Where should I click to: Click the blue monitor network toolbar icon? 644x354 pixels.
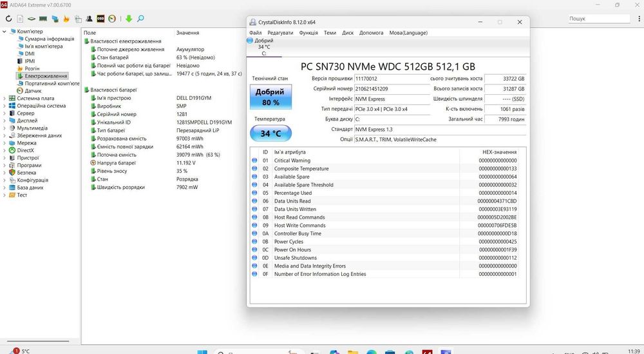(x=55, y=19)
